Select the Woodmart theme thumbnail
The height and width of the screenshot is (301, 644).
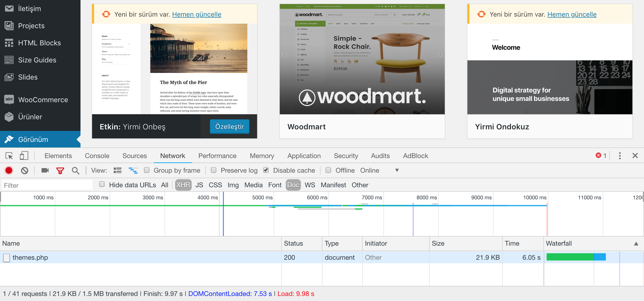pos(362,59)
